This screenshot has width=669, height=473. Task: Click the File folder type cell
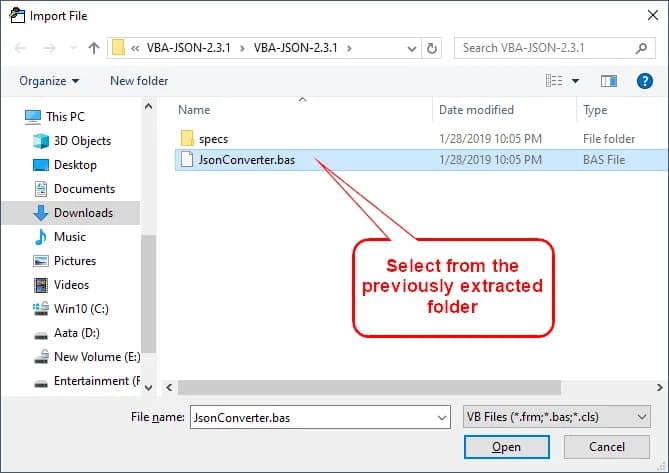point(609,139)
